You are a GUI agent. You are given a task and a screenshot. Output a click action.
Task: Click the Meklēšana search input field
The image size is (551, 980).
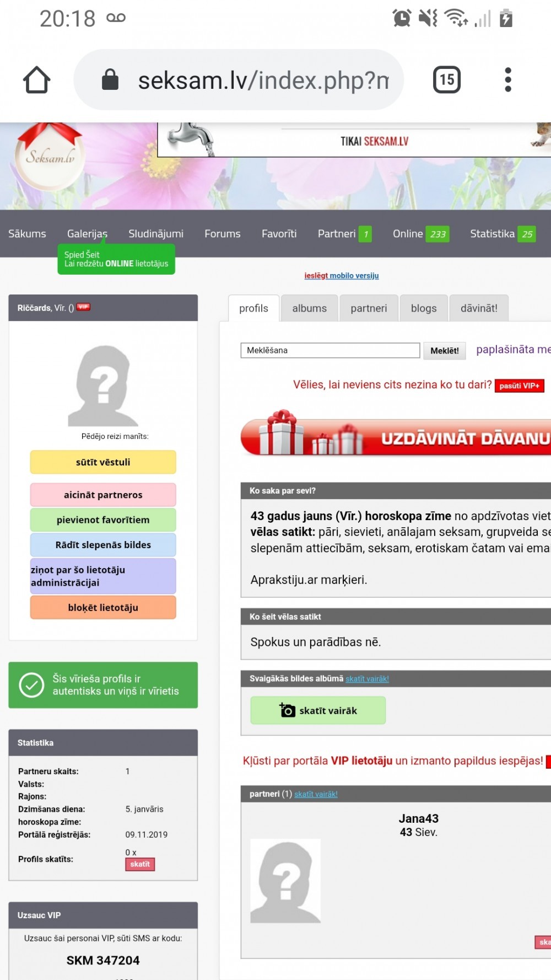[330, 350]
